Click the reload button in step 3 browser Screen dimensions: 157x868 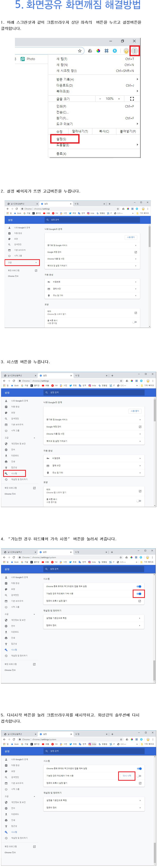pyautogui.click(x=14, y=381)
